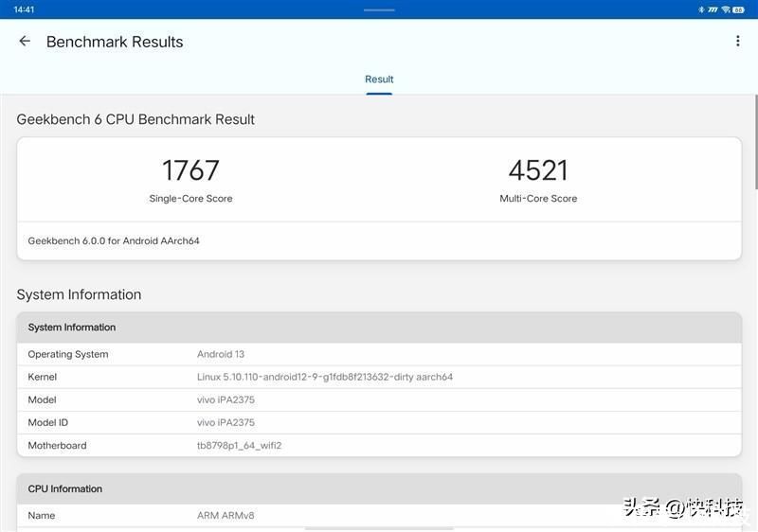Click the Model ID row label
Viewport: 758px width, 532px height.
point(48,423)
